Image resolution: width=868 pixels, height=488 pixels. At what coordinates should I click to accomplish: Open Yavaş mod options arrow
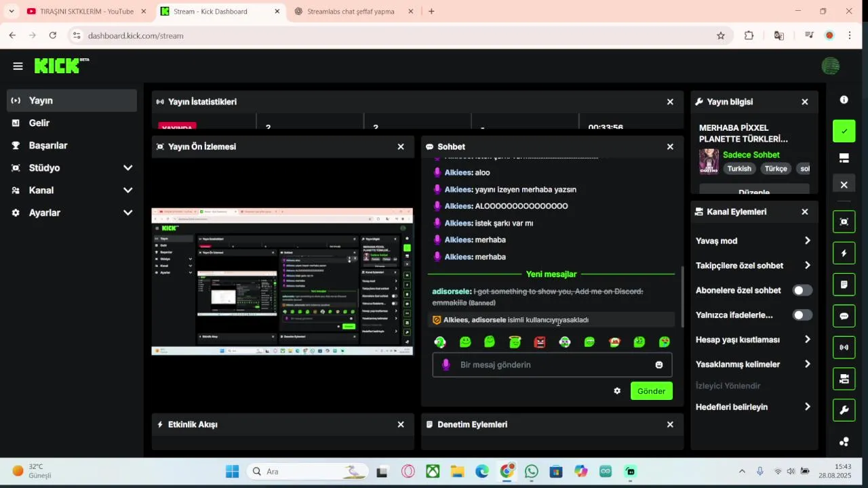(x=807, y=241)
